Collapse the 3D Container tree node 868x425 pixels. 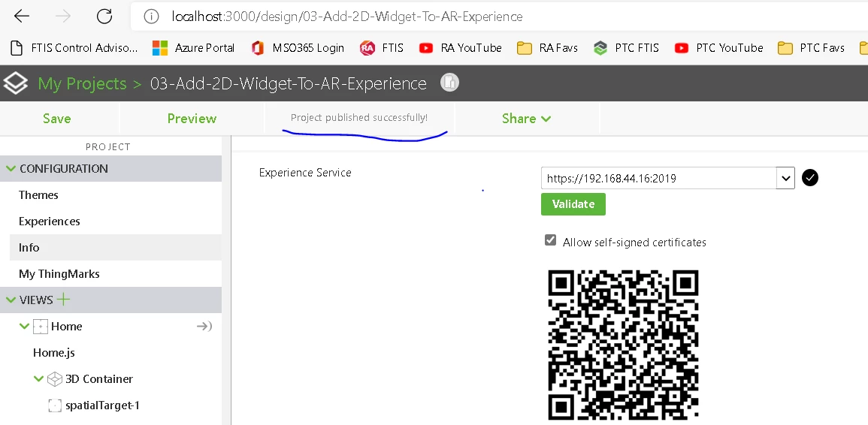coord(38,378)
